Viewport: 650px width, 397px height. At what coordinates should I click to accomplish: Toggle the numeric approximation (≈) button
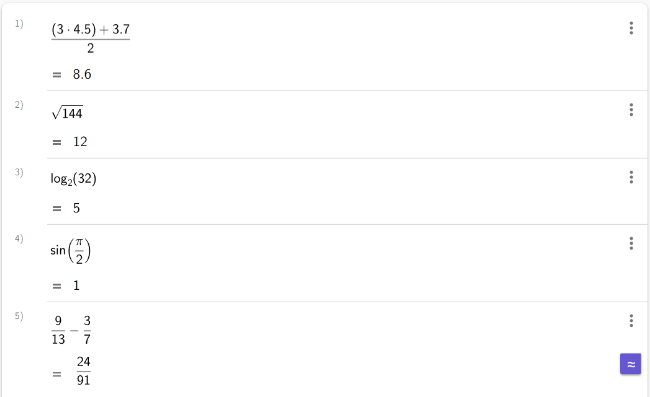coord(631,364)
